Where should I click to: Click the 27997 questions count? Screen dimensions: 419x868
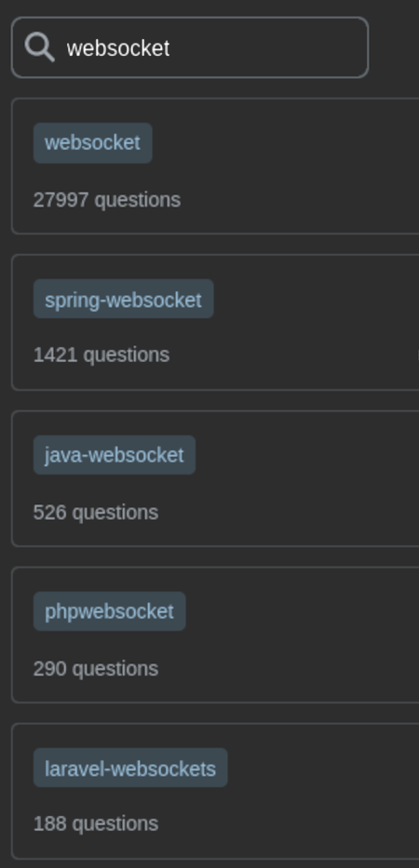tap(107, 200)
